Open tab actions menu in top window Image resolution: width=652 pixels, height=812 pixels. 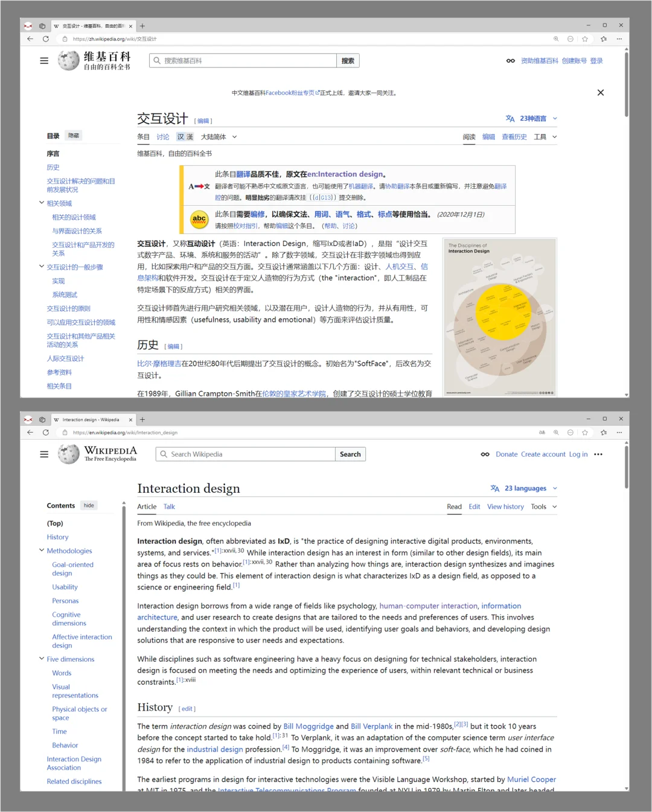tap(42, 26)
